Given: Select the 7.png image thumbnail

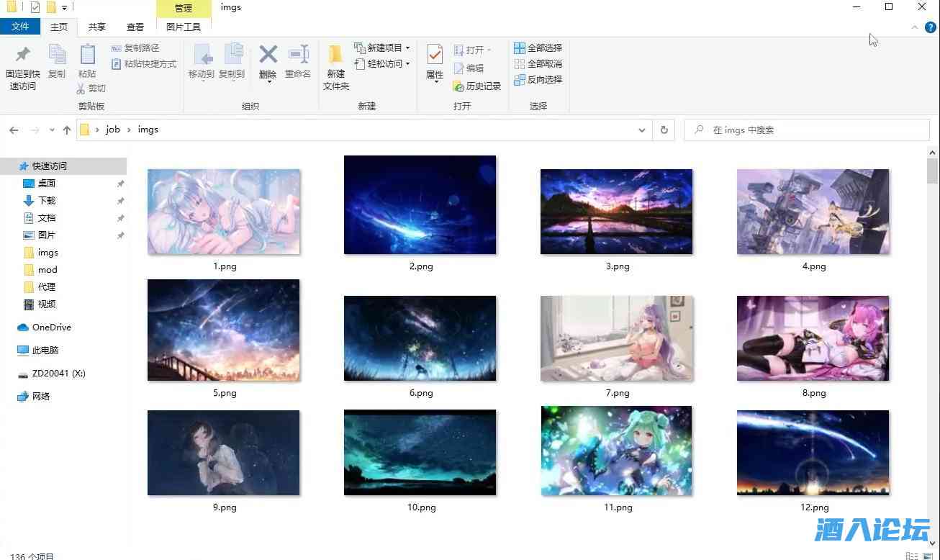Looking at the screenshot, I should [x=617, y=338].
